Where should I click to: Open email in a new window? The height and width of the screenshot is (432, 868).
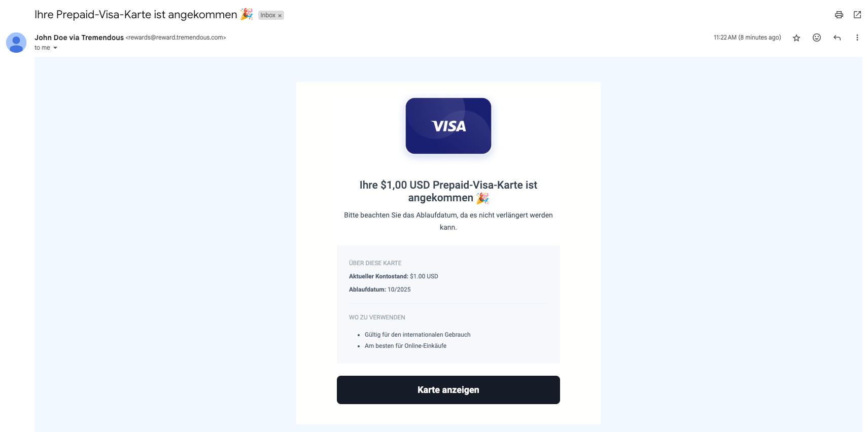coord(857,15)
